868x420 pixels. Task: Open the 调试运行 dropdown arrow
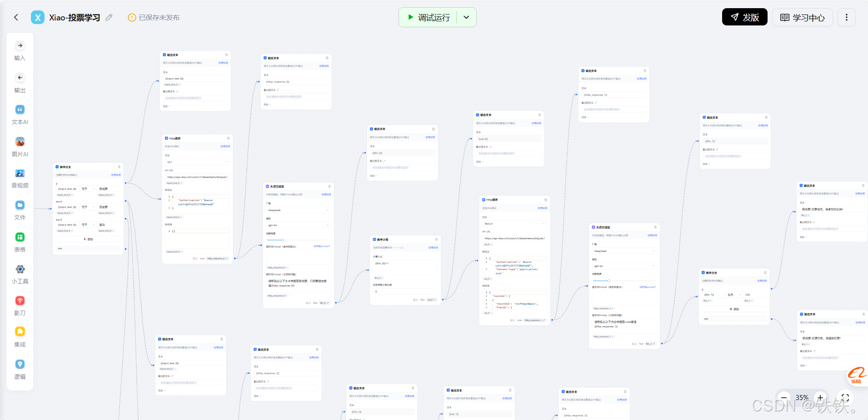point(466,17)
